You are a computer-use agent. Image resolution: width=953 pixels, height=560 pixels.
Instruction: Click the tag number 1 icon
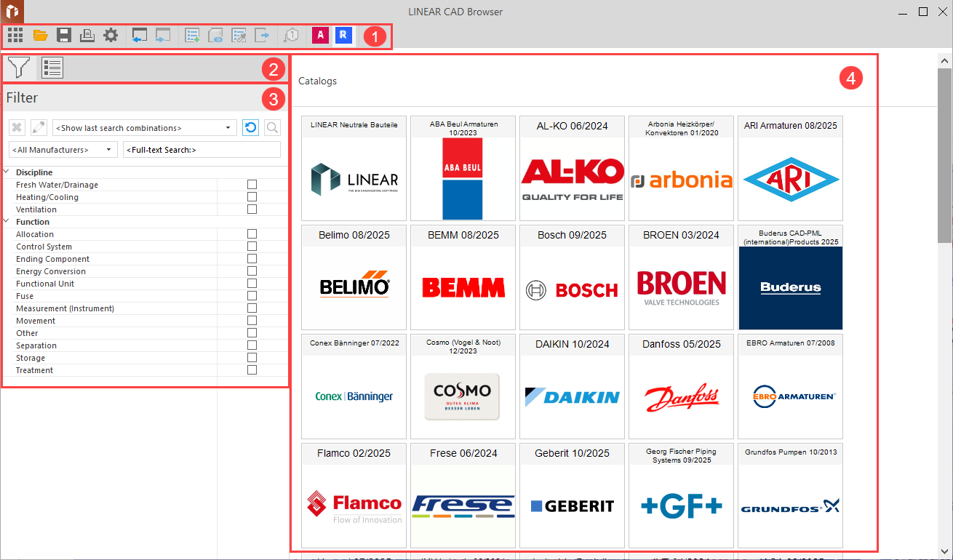[291, 34]
